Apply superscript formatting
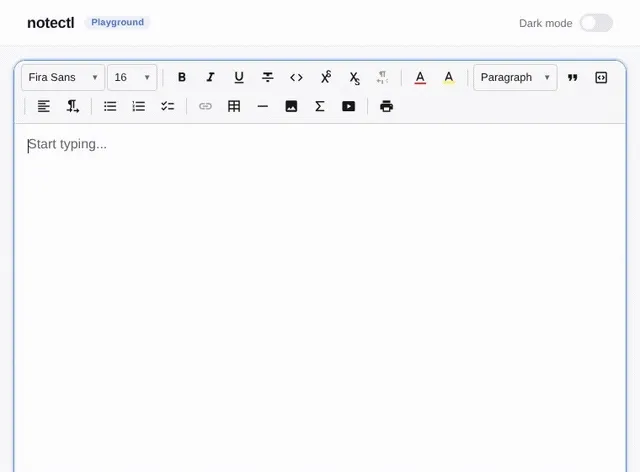This screenshot has height=472, width=640. tap(325, 78)
